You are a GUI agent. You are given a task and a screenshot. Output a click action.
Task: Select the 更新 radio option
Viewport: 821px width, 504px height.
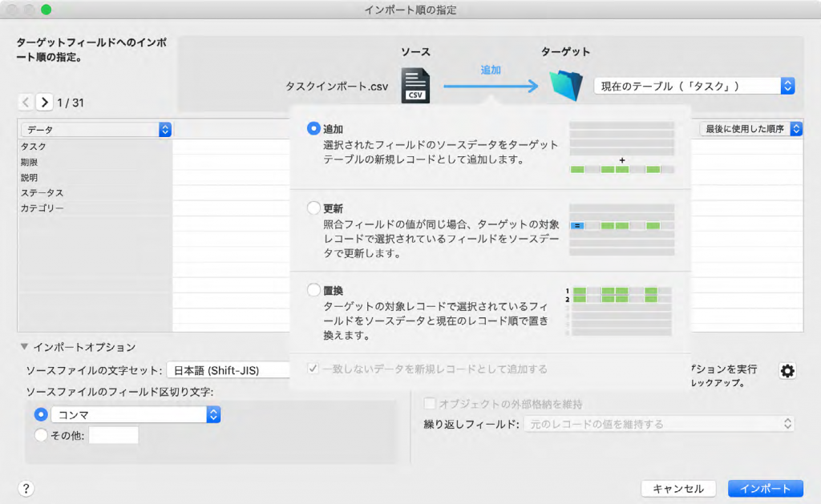(313, 208)
